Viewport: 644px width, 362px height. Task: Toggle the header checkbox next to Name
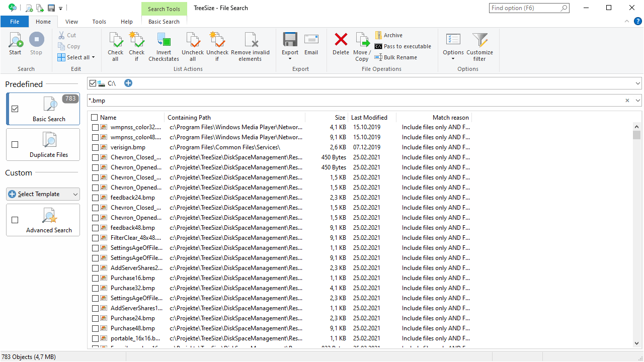[95, 118]
